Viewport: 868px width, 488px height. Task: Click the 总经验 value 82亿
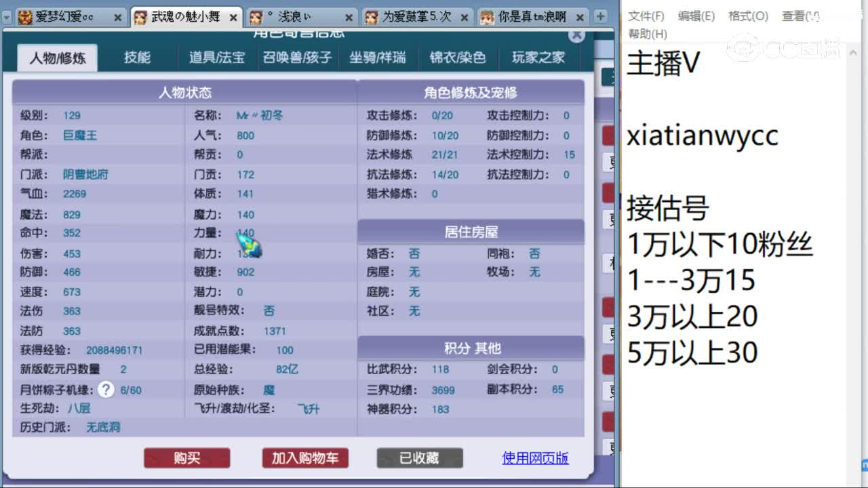pyautogui.click(x=287, y=369)
